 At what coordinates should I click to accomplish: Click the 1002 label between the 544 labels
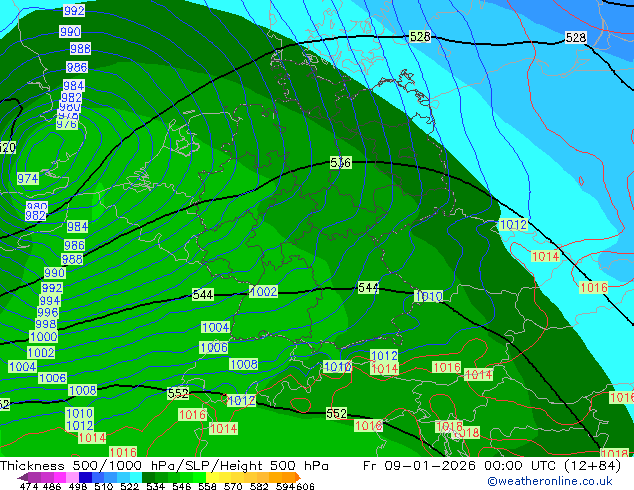click(263, 291)
